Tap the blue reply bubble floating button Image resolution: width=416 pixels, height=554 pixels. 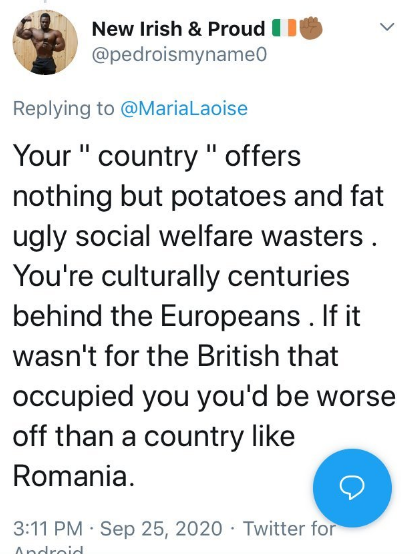pos(352,488)
